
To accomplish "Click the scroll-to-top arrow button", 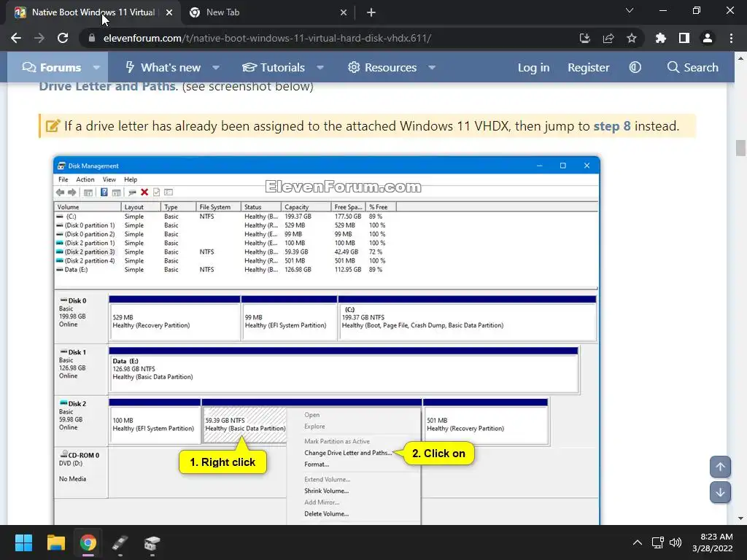I will point(720,467).
